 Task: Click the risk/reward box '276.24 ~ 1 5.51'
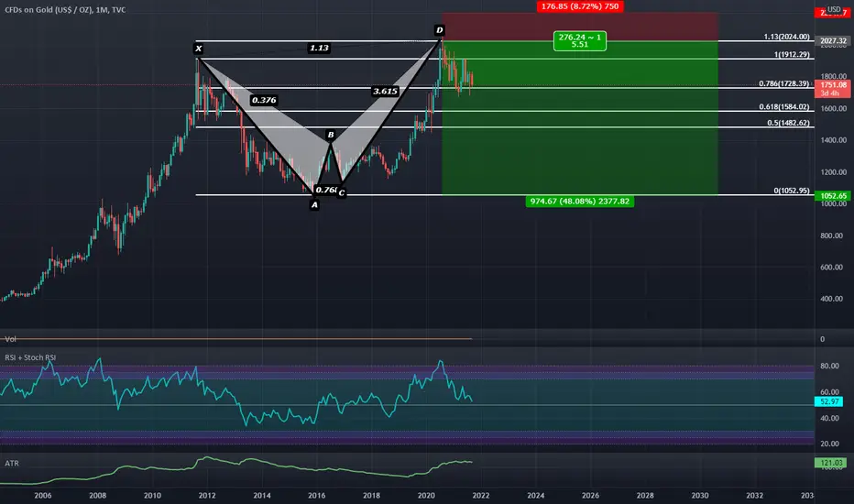pyautogui.click(x=579, y=41)
